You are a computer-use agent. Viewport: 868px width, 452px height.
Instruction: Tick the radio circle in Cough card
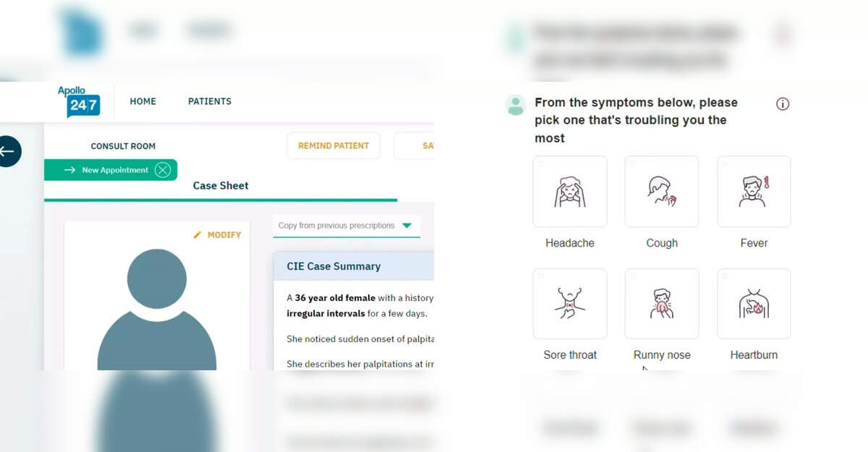(x=632, y=163)
